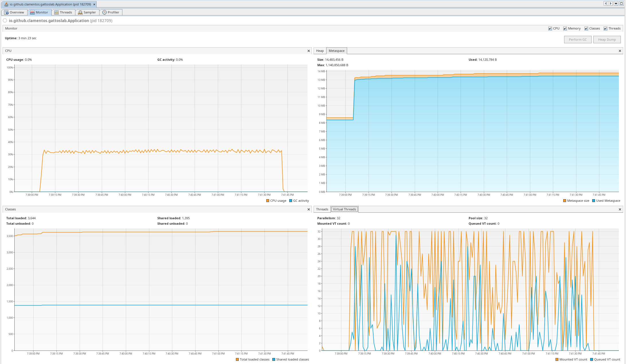Uncheck the CPU checkbox

pos(550,28)
